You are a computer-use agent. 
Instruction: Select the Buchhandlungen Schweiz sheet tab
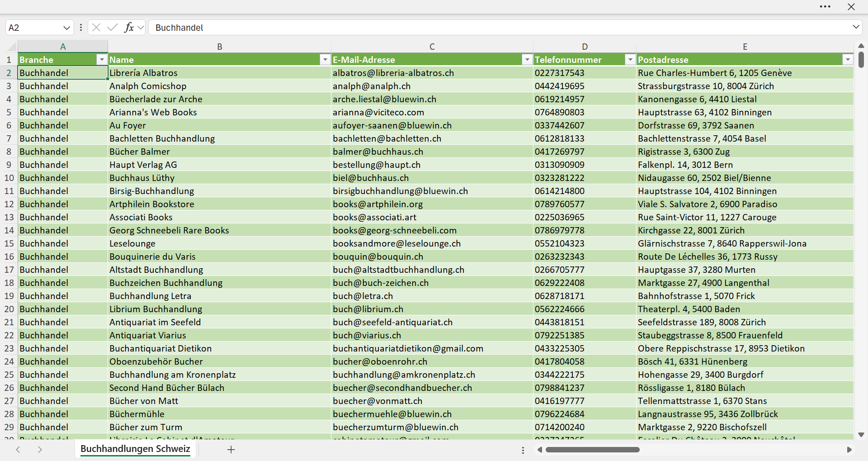point(135,449)
